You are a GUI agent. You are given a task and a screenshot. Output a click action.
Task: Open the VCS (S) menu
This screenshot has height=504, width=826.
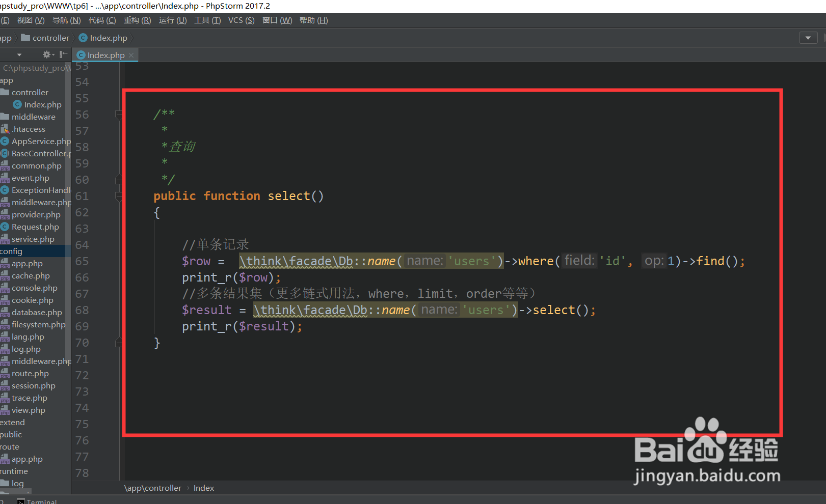[x=242, y=20]
